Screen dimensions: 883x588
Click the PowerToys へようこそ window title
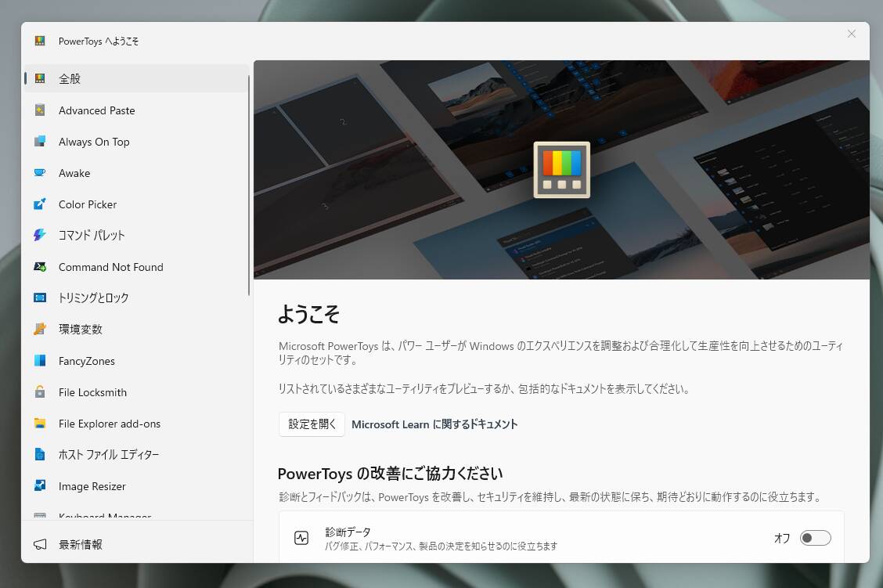pyautogui.click(x=99, y=41)
